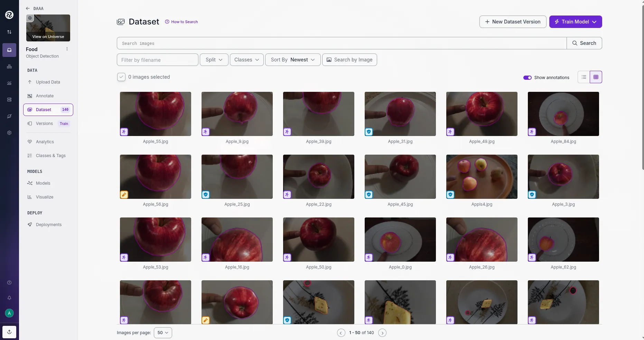The width and height of the screenshot is (644, 340).
Task: Open the Classes filter dropdown
Action: point(247,60)
